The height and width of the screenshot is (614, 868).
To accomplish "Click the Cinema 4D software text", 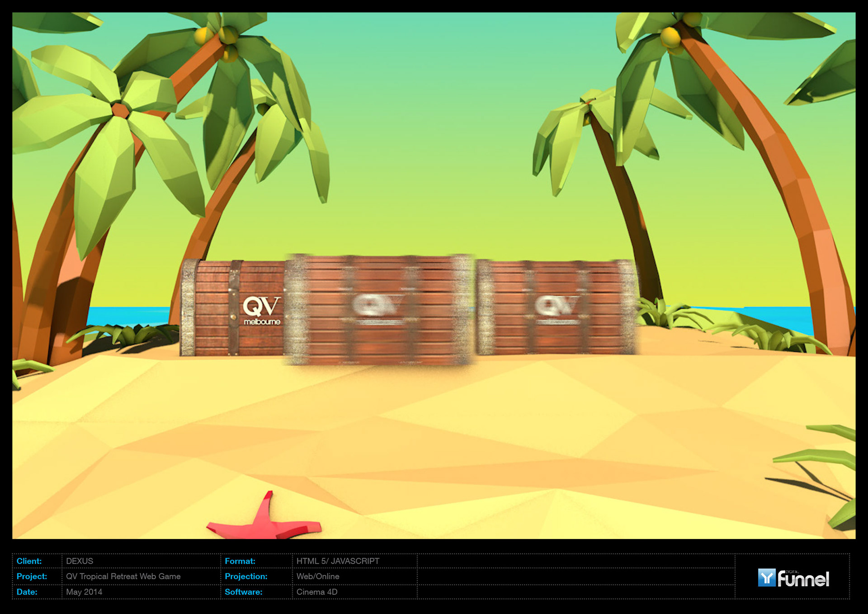I will point(317,592).
